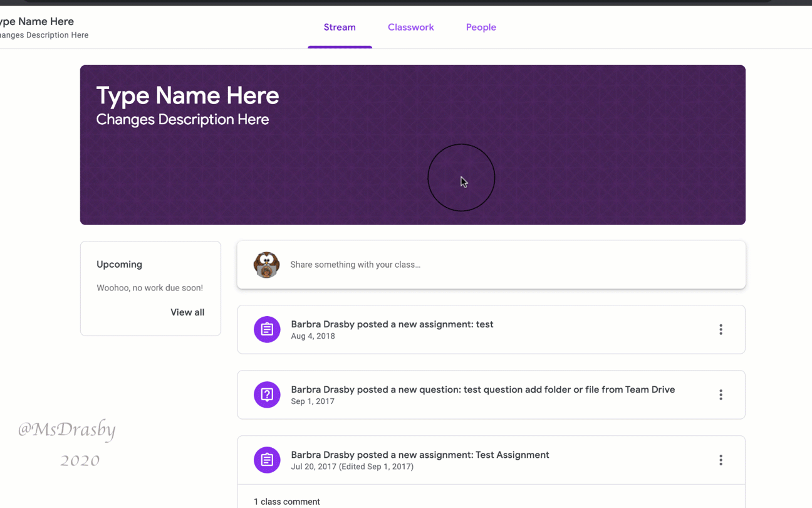Open more options for the test question post

coord(721,394)
